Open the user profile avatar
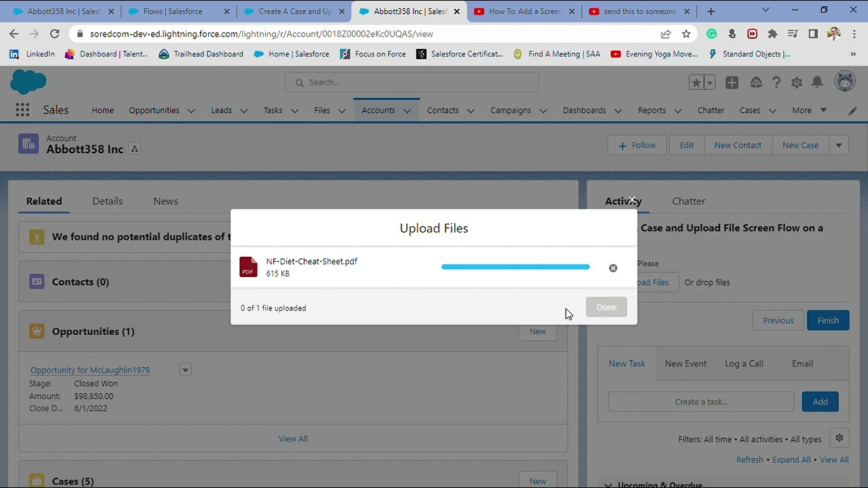 845,82
